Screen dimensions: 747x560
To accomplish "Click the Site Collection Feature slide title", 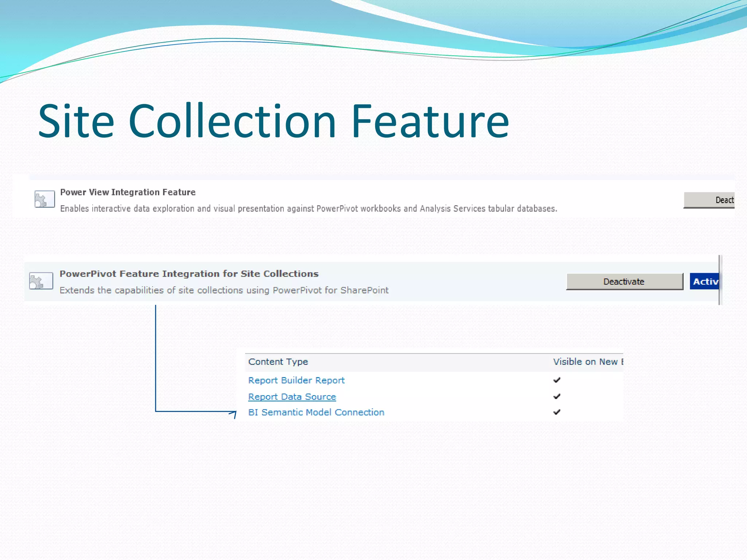I will pos(273,121).
